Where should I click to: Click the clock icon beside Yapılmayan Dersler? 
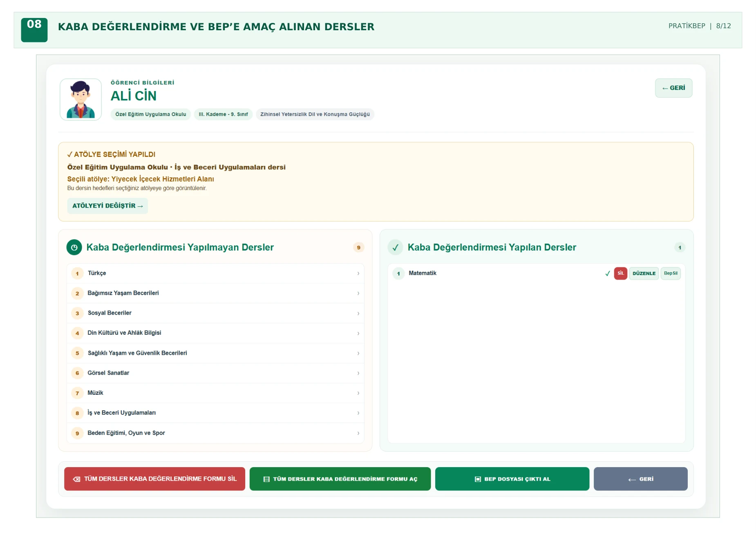pos(74,247)
